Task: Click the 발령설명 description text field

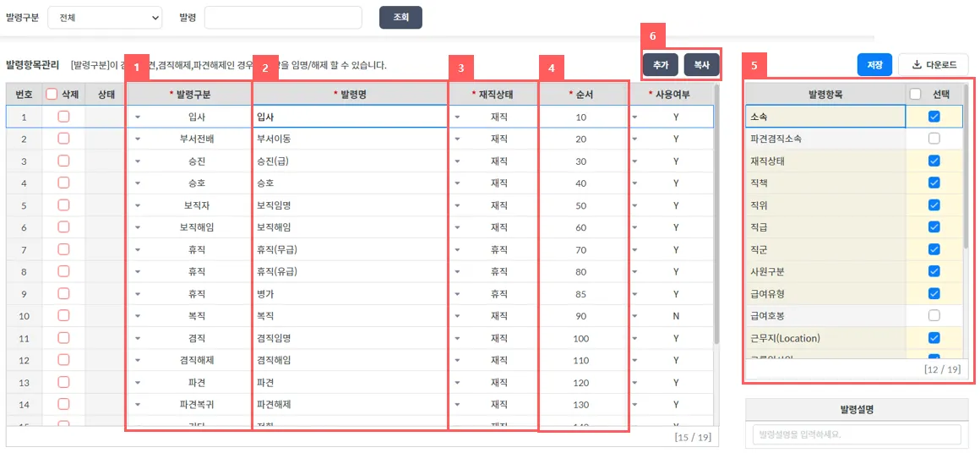Action: (x=857, y=434)
